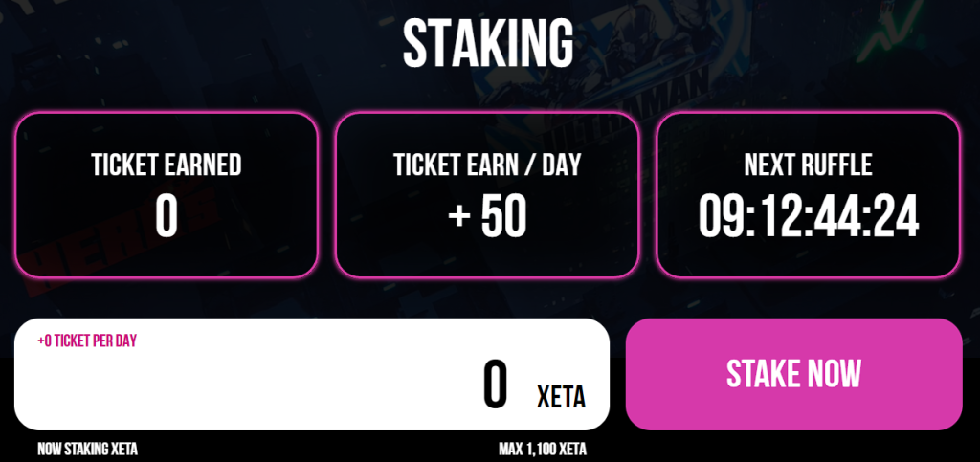The width and height of the screenshot is (980, 462).
Task: Click the MAX 1,100 XETA text
Action: (x=542, y=449)
